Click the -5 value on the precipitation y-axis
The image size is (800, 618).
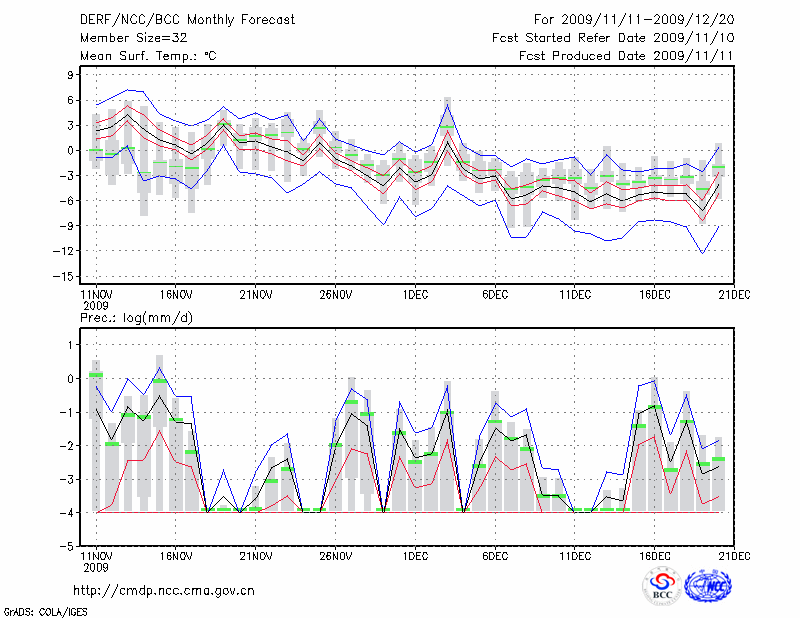click(66, 547)
